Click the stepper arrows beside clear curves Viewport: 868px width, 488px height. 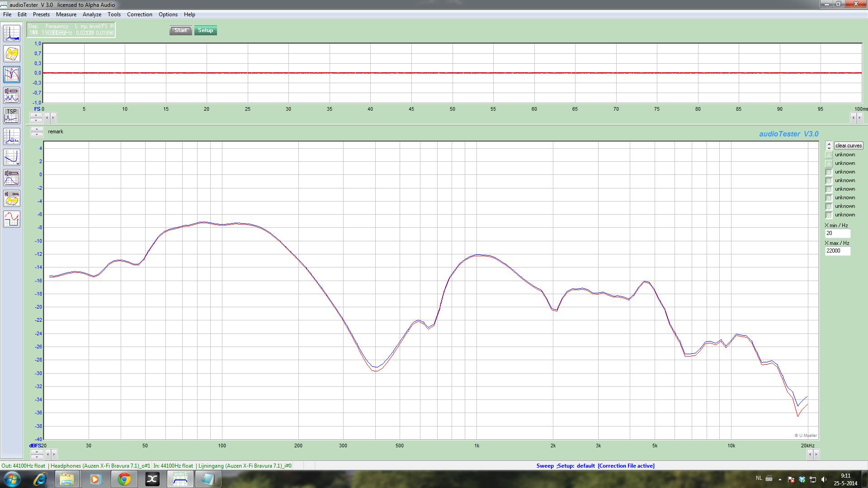pyautogui.click(x=829, y=145)
